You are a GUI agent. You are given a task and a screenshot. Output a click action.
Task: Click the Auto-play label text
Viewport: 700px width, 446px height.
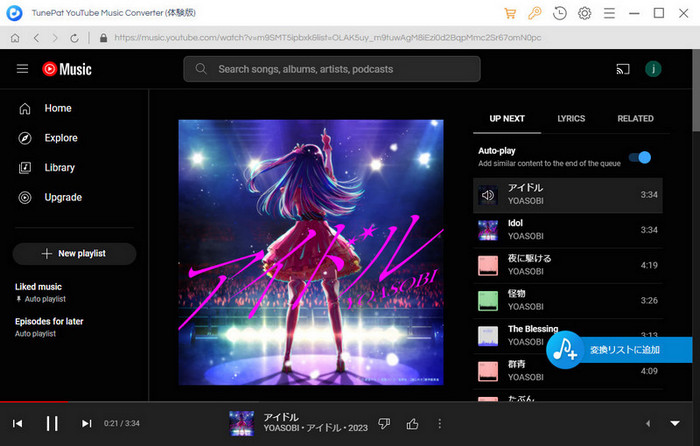497,151
